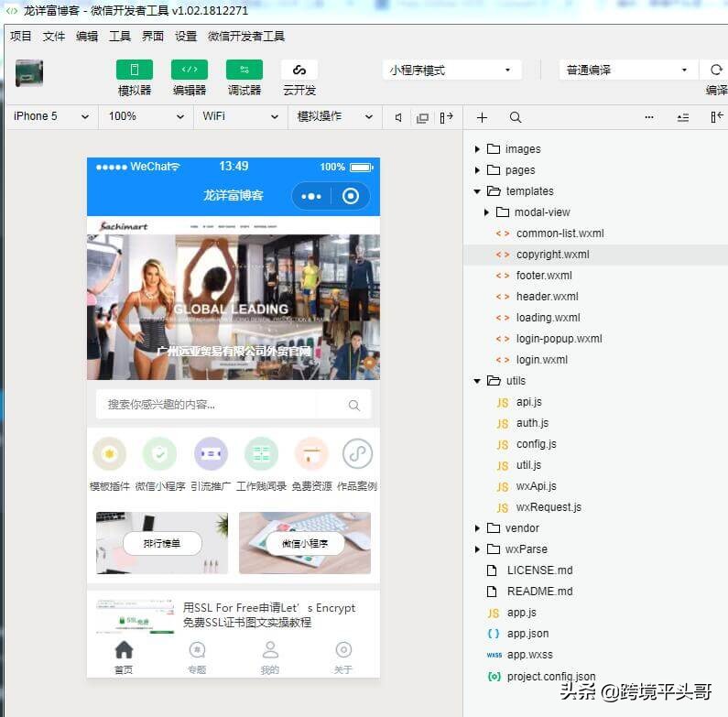Open the iPhone 5 device dropdown
Screen dimensions: 728x717
pyautogui.click(x=51, y=116)
